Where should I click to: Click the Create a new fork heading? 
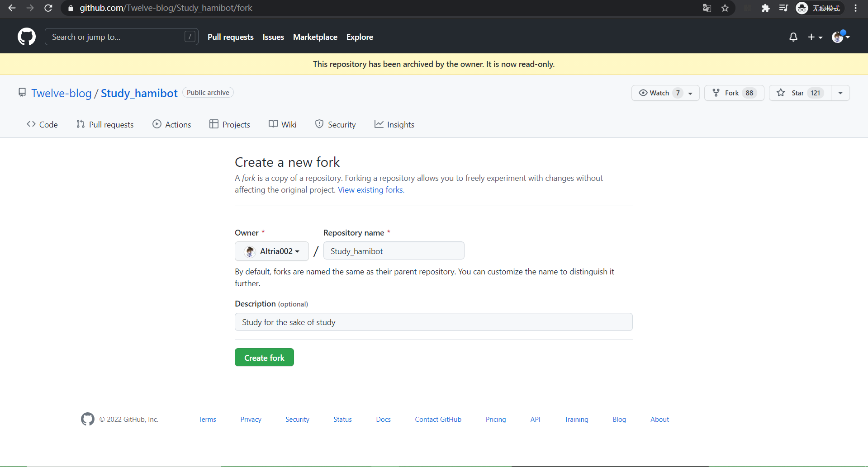[287, 162]
